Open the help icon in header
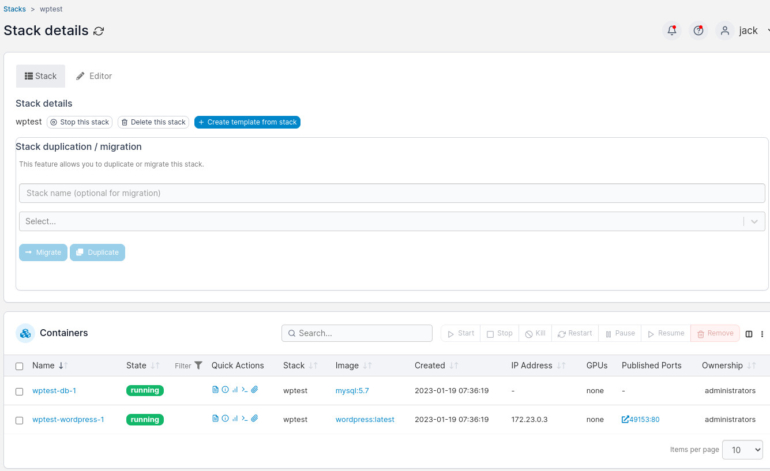 coord(698,30)
